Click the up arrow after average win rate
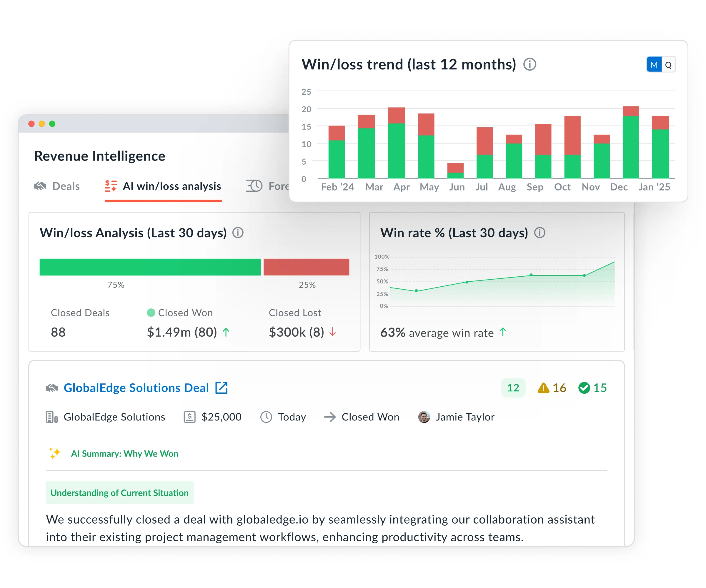Screen dimensions: 706x588 point(503,332)
